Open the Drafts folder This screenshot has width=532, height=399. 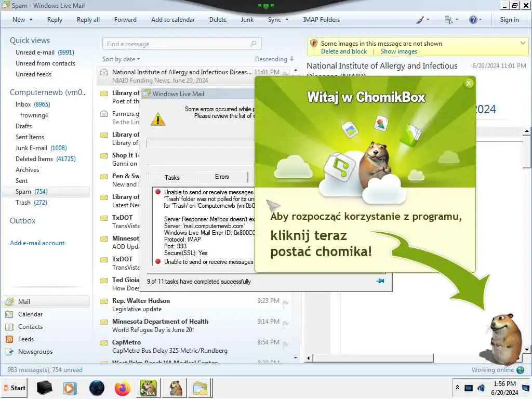(23, 126)
